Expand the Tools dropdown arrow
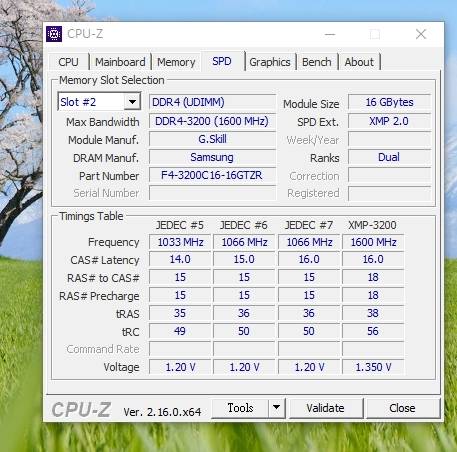This screenshot has height=452, width=457. click(277, 408)
